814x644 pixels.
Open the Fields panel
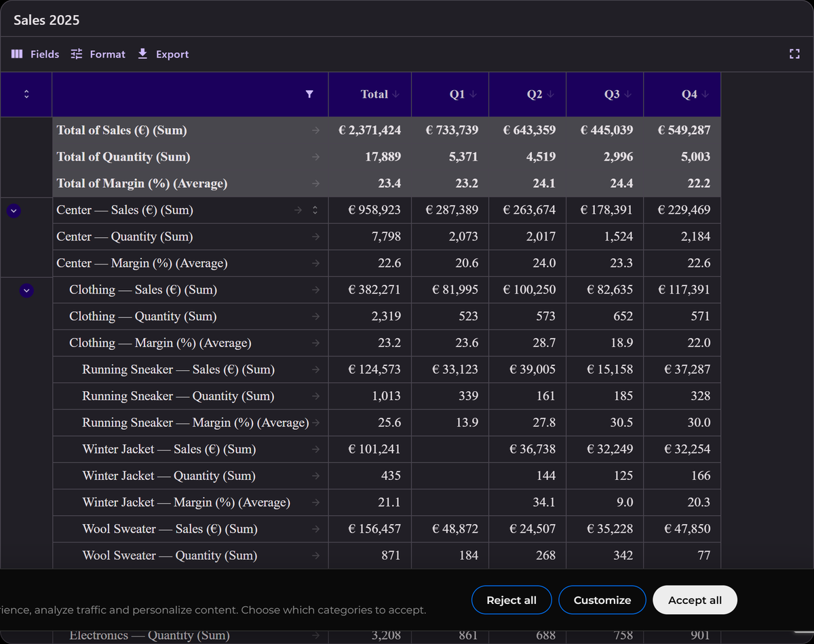pos(35,54)
